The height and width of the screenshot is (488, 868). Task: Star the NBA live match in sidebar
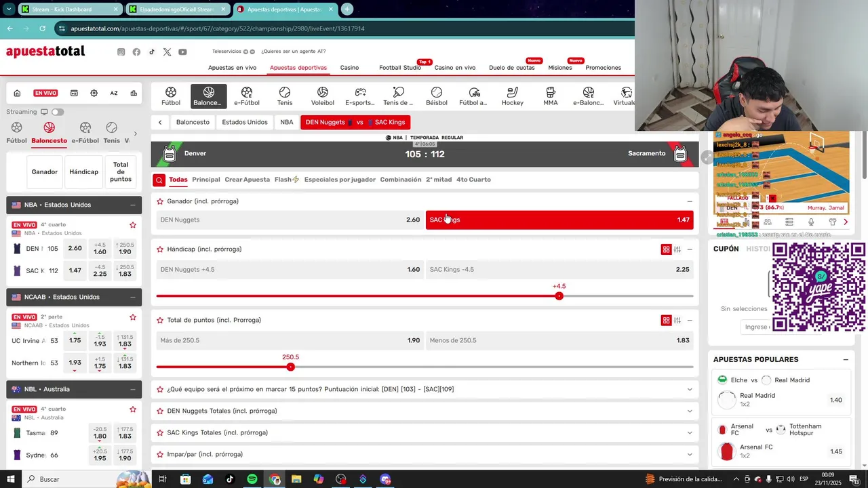pos(133,225)
